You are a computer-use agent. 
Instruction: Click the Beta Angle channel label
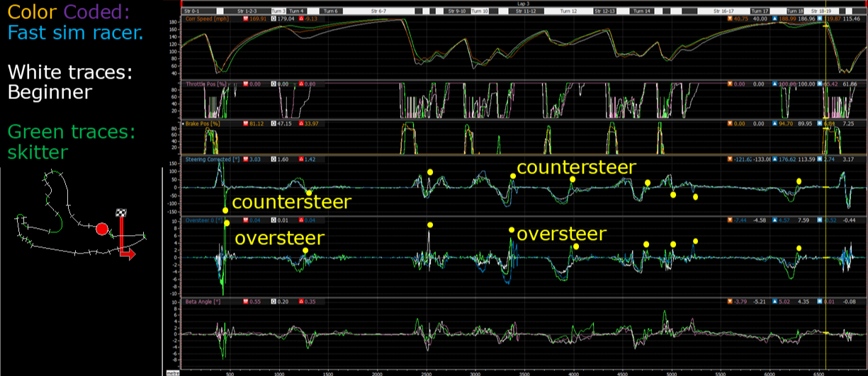(x=203, y=301)
